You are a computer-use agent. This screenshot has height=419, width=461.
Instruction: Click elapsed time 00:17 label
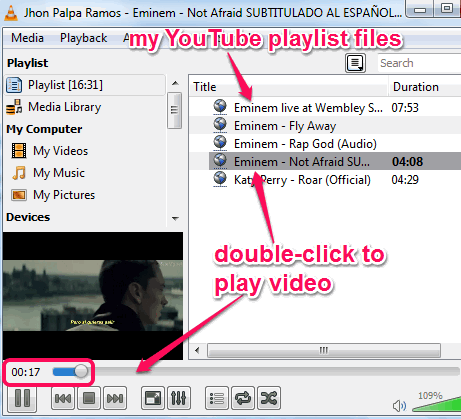tap(26, 372)
